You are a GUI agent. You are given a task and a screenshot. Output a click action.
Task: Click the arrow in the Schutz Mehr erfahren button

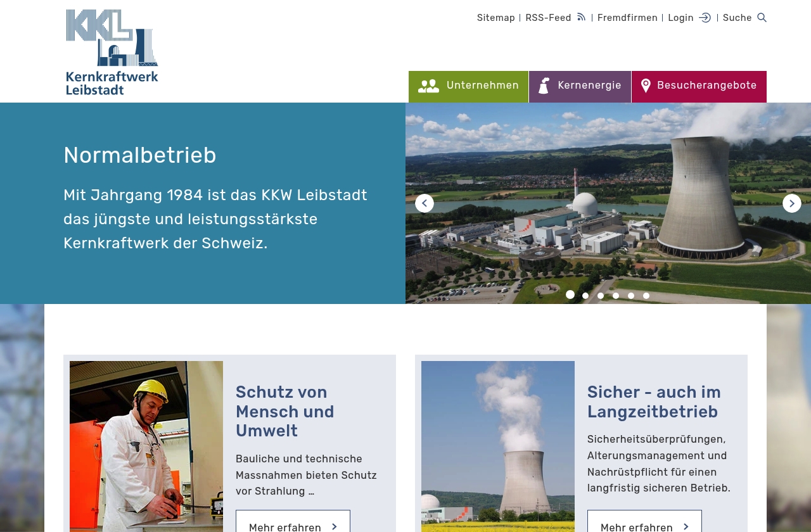(x=335, y=527)
